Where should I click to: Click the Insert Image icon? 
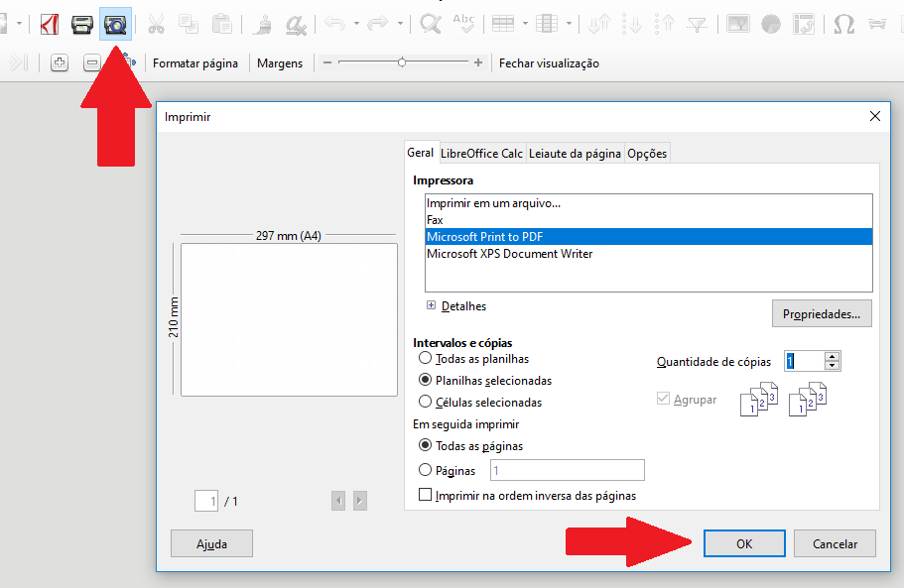(738, 24)
